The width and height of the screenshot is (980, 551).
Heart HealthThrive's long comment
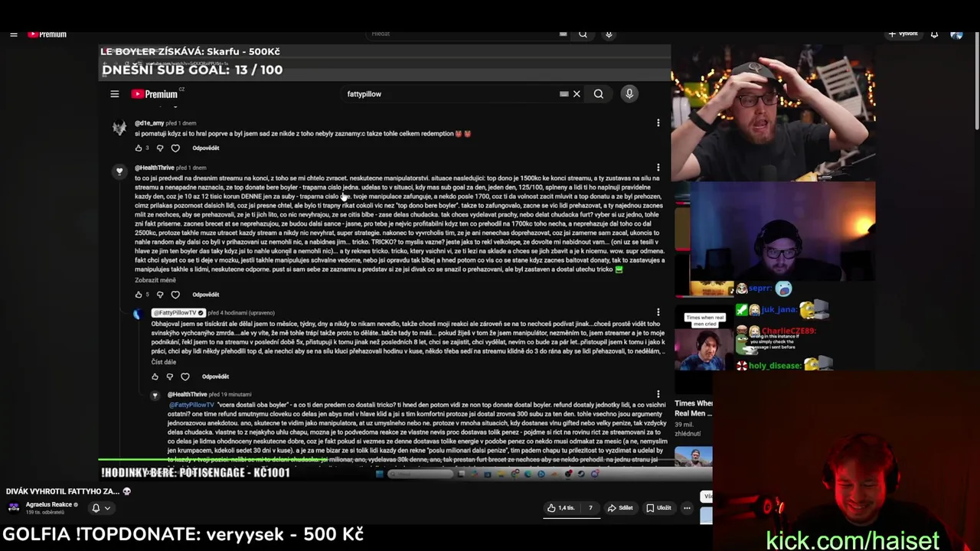(175, 295)
